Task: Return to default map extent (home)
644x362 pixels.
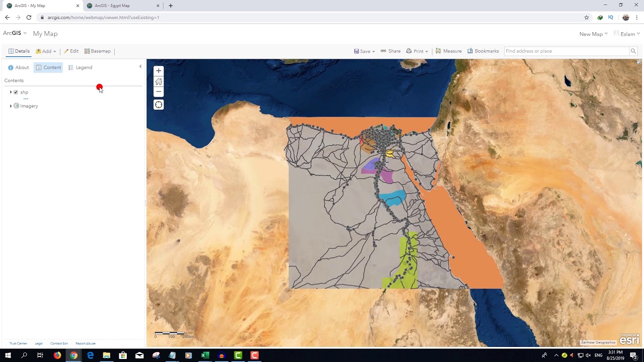Action: [158, 81]
